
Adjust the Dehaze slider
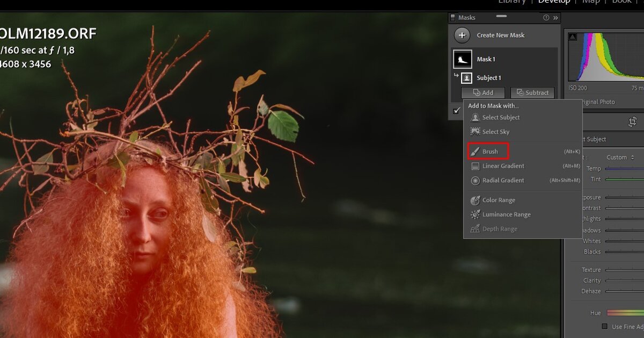(x=625, y=292)
